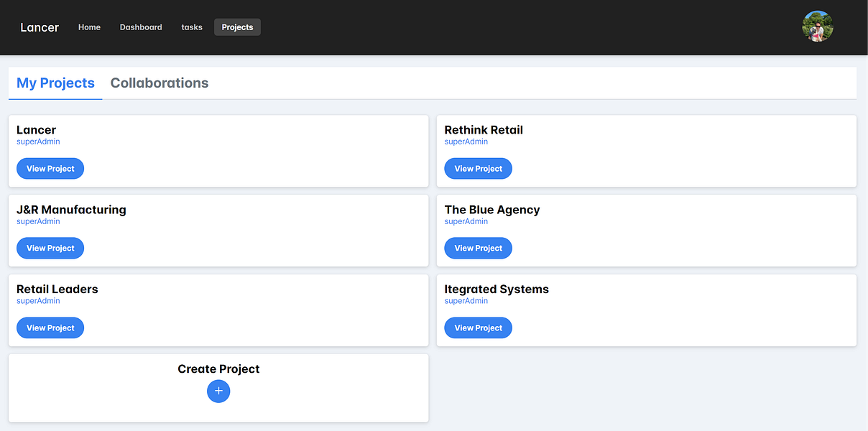The width and height of the screenshot is (868, 431).
Task: Select tasks in the top navigation
Action: tap(192, 27)
